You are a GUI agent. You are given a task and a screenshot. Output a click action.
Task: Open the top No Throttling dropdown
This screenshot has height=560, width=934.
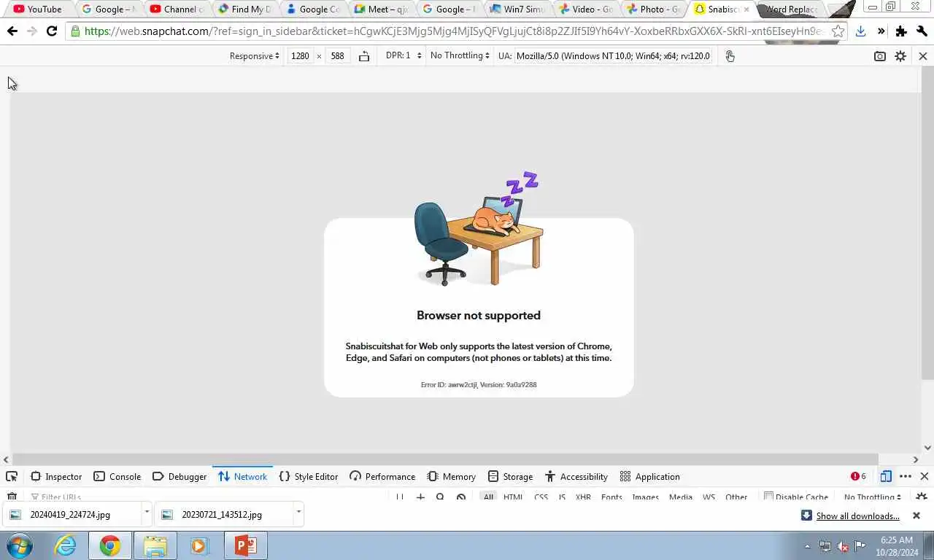pyautogui.click(x=460, y=56)
